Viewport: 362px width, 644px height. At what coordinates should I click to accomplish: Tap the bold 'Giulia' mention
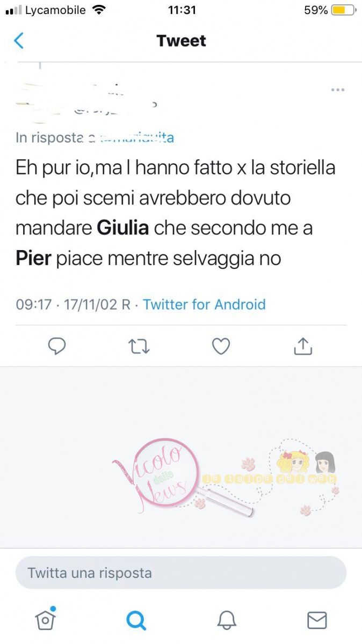(122, 228)
